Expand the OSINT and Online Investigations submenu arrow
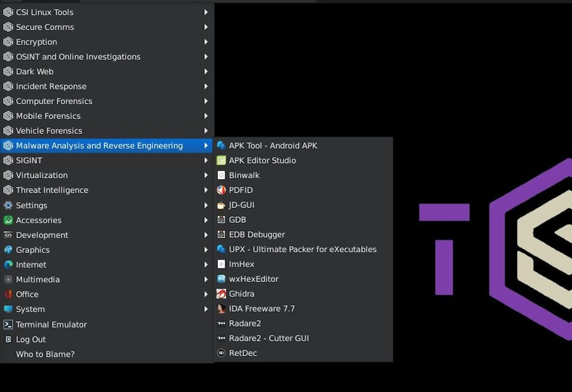Image resolution: width=572 pixels, height=392 pixels. click(206, 57)
